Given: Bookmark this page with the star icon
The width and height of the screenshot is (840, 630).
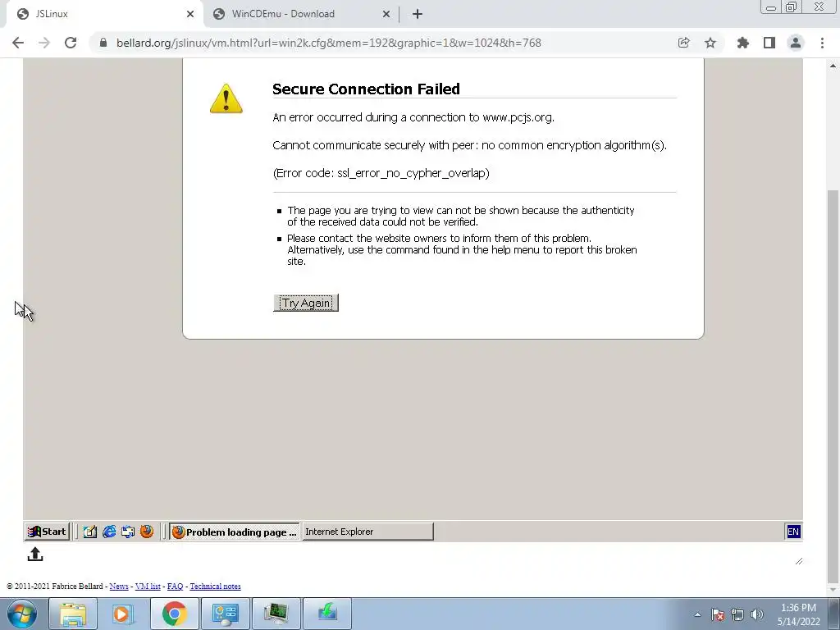Looking at the screenshot, I should 710,43.
